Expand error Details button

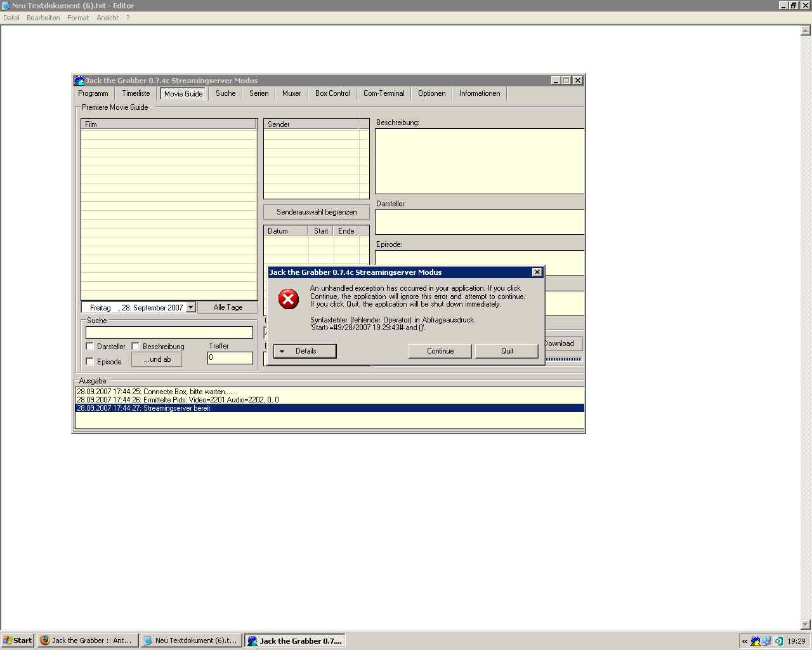(x=304, y=351)
